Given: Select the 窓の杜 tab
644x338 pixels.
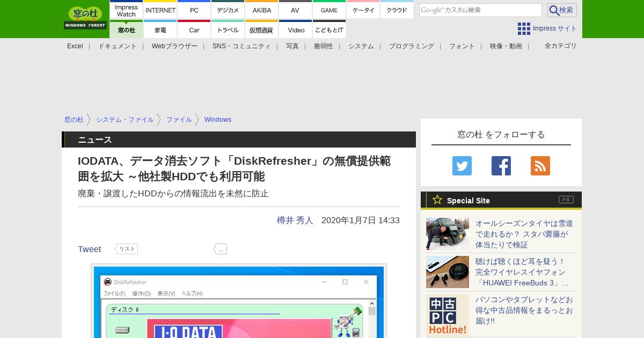Looking at the screenshot, I should pyautogui.click(x=127, y=30).
